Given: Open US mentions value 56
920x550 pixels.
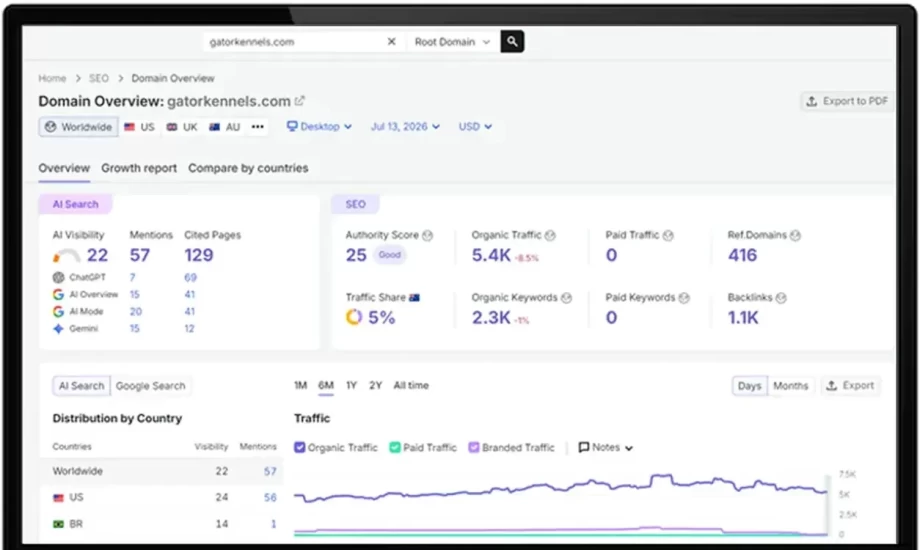Looking at the screenshot, I should 270,498.
